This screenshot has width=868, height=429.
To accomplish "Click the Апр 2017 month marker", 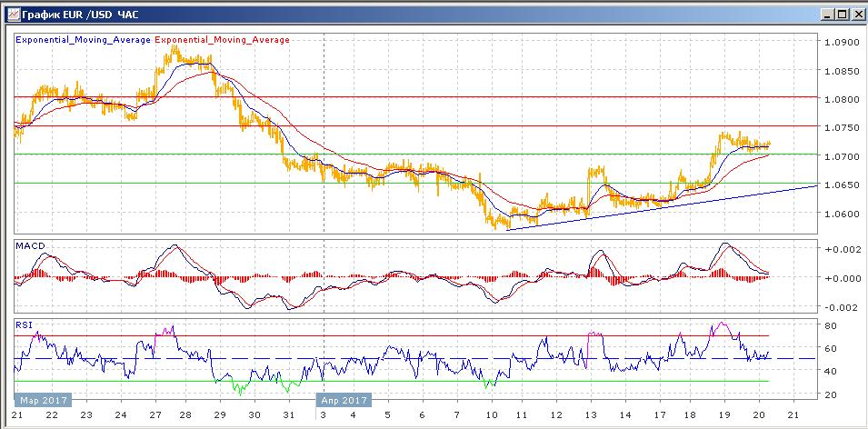I will coord(344,399).
